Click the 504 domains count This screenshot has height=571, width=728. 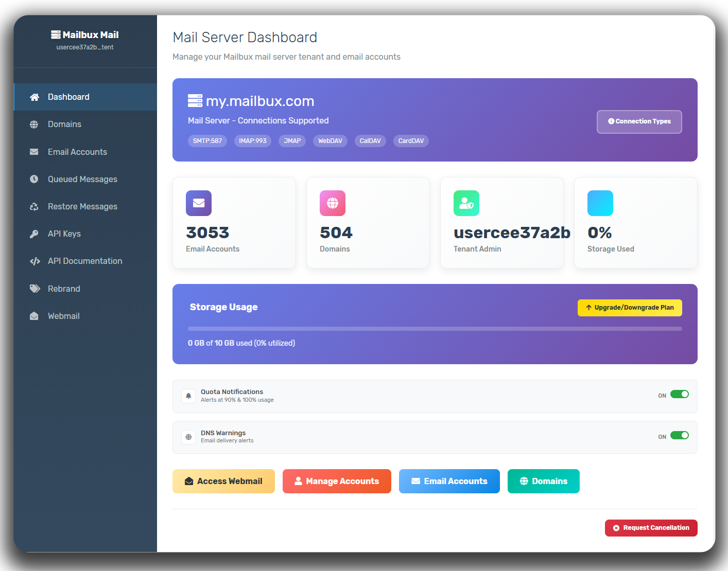pos(336,233)
